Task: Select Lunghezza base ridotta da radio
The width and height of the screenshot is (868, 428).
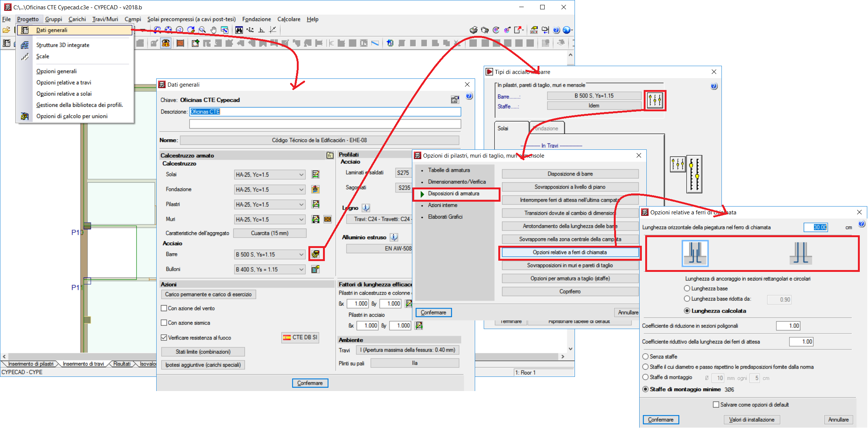Action: click(x=687, y=299)
